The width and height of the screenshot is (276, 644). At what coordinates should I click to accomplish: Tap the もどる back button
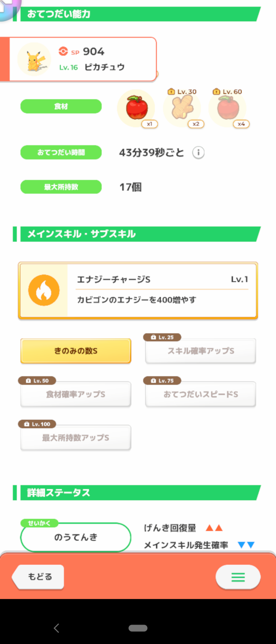(39, 577)
